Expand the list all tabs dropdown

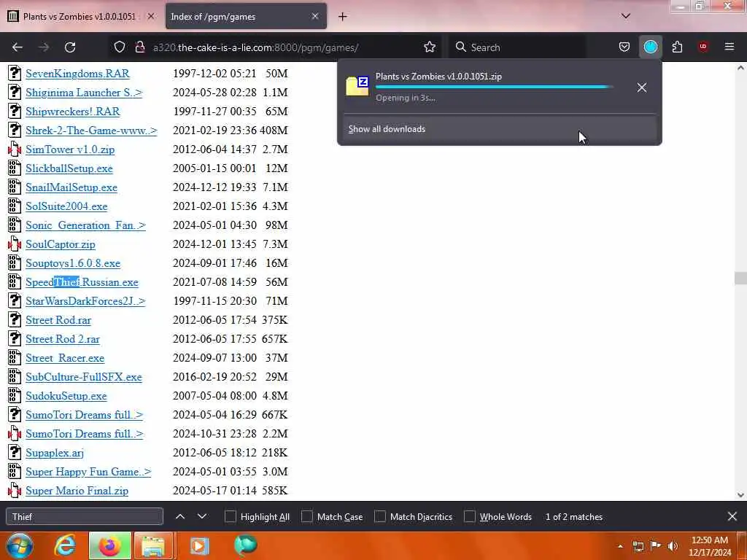pyautogui.click(x=625, y=16)
